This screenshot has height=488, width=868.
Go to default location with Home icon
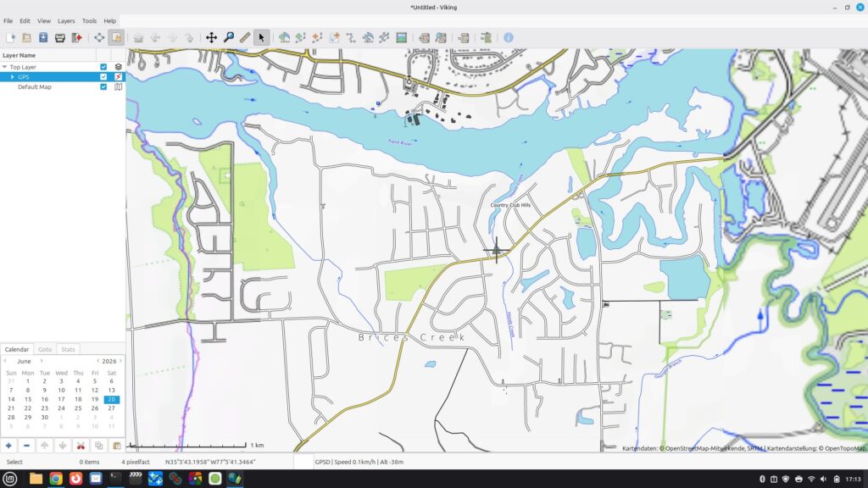(138, 37)
